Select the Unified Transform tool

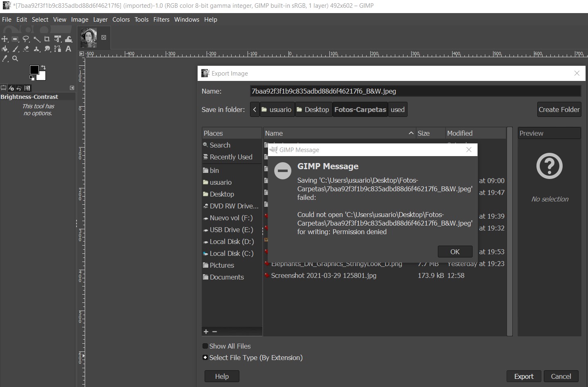(x=58, y=39)
